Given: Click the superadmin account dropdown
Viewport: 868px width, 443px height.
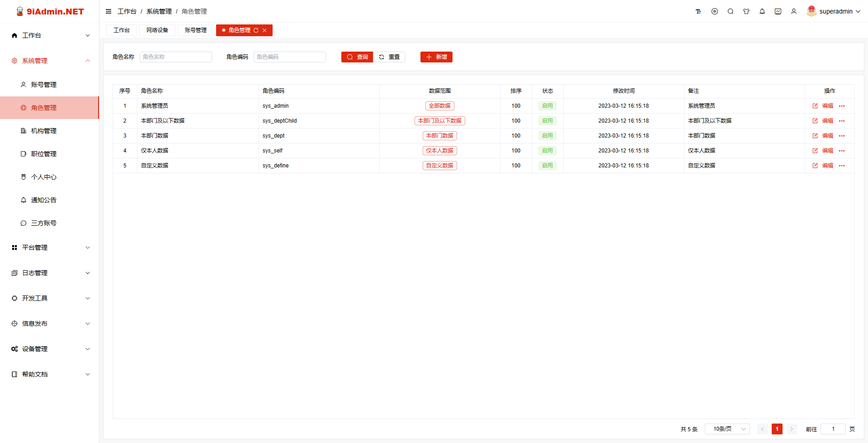Looking at the screenshot, I should pos(834,11).
